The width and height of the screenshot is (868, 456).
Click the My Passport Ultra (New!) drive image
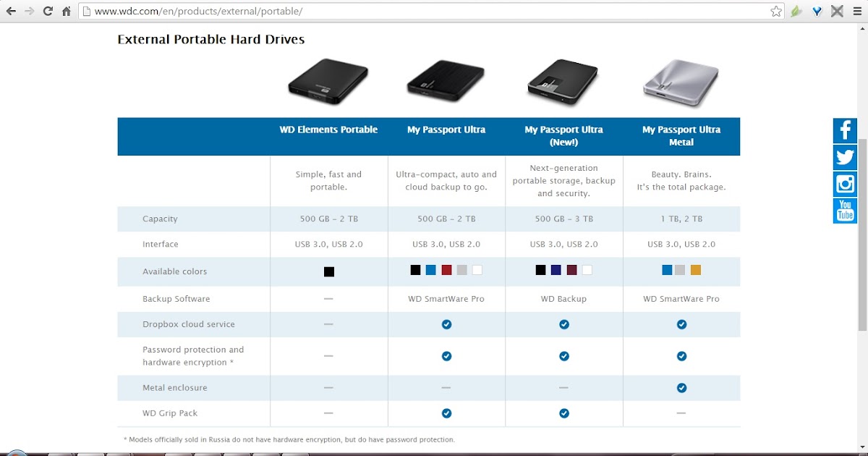click(x=563, y=81)
